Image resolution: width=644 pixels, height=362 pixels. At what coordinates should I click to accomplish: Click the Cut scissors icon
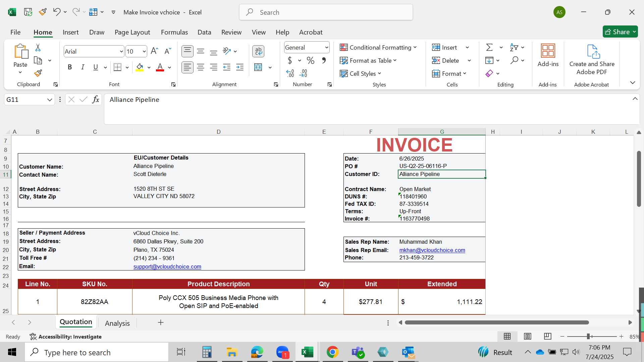[38, 48]
